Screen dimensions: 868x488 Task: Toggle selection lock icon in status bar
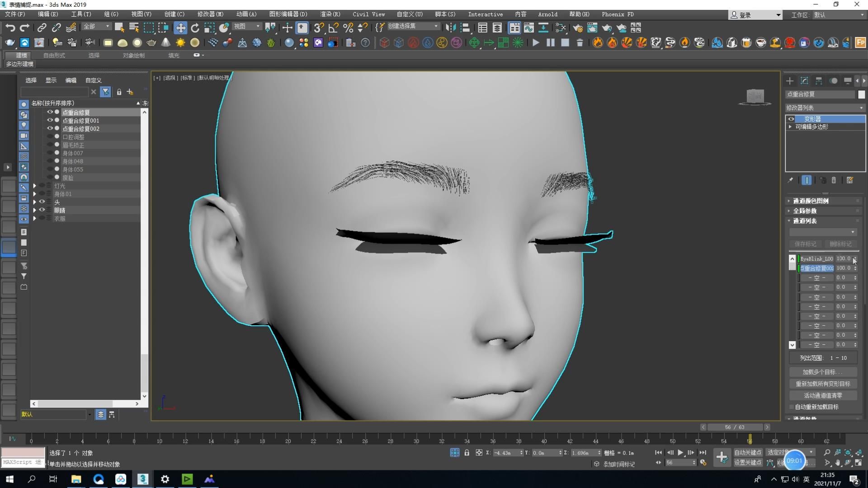pos(467,453)
